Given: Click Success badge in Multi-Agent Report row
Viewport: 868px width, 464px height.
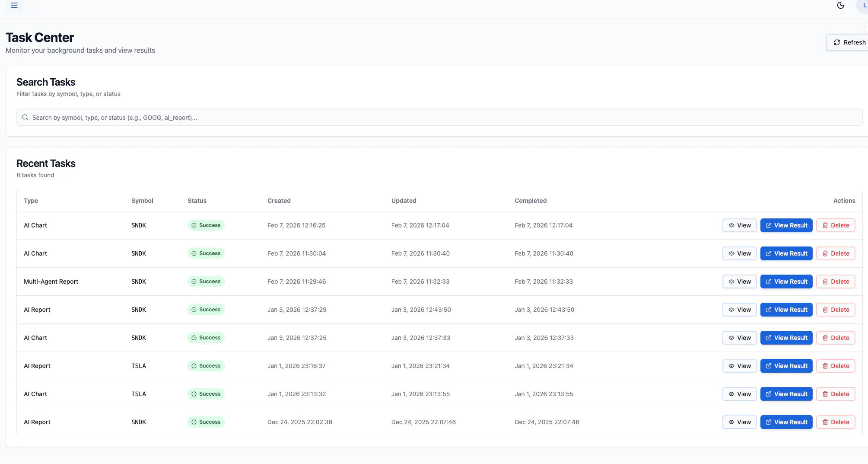Looking at the screenshot, I should [206, 282].
